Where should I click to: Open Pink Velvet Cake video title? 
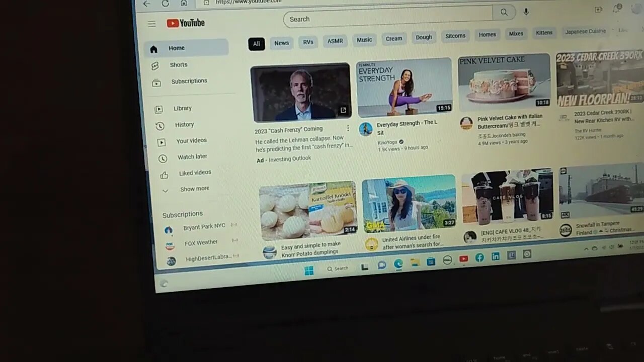[x=510, y=121]
